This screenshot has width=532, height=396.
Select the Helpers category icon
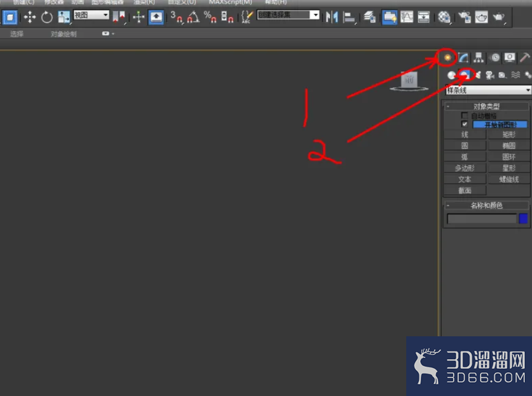(x=502, y=75)
